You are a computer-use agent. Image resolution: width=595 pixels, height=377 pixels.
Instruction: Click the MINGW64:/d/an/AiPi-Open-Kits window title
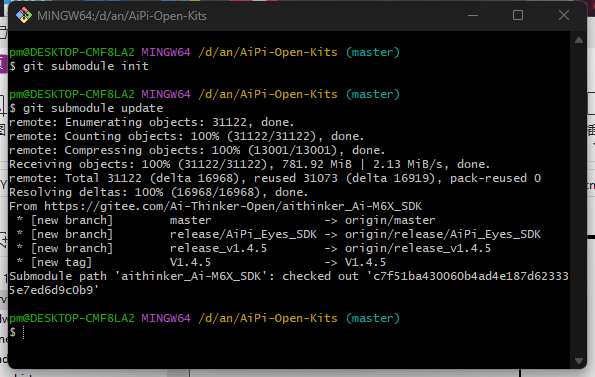click(x=122, y=16)
